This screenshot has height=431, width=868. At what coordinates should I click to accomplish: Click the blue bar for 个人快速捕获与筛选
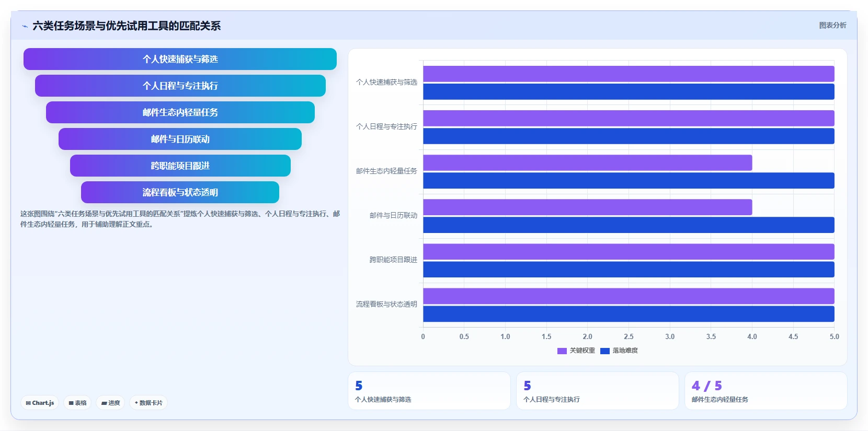(x=629, y=91)
